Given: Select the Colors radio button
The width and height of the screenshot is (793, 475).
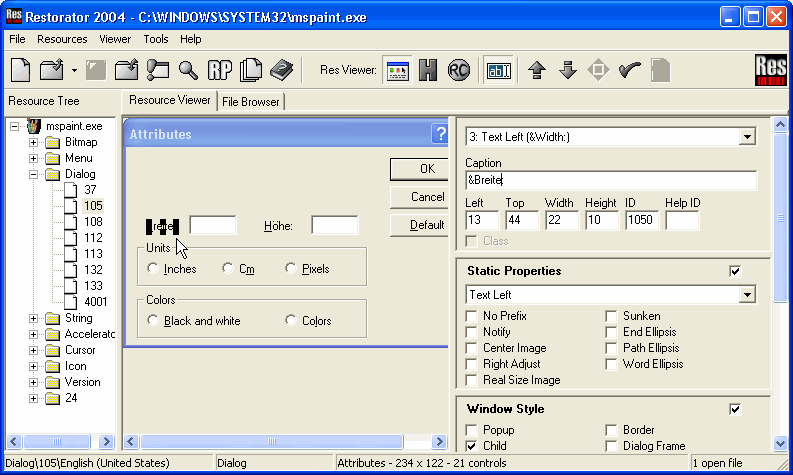Looking at the screenshot, I should (x=290, y=320).
